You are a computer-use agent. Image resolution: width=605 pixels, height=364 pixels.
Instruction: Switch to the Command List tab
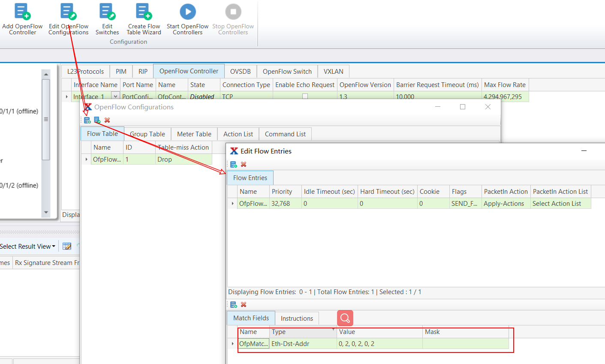[x=285, y=134]
